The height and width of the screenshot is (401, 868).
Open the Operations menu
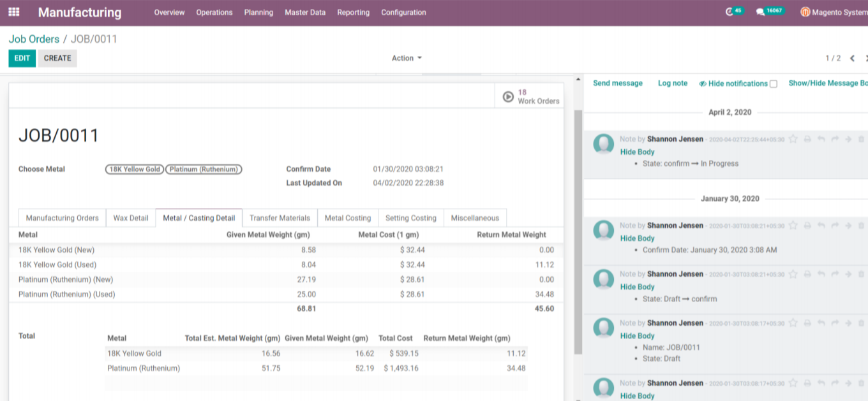coord(214,12)
